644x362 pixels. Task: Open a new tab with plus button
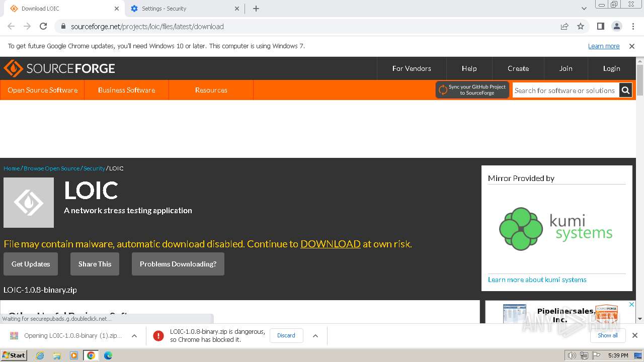[x=256, y=9]
